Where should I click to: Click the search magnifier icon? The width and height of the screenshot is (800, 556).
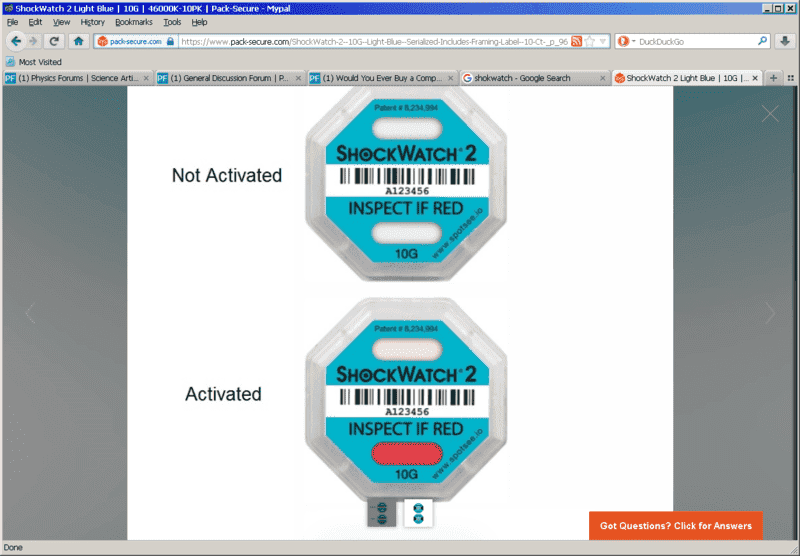[x=762, y=41]
